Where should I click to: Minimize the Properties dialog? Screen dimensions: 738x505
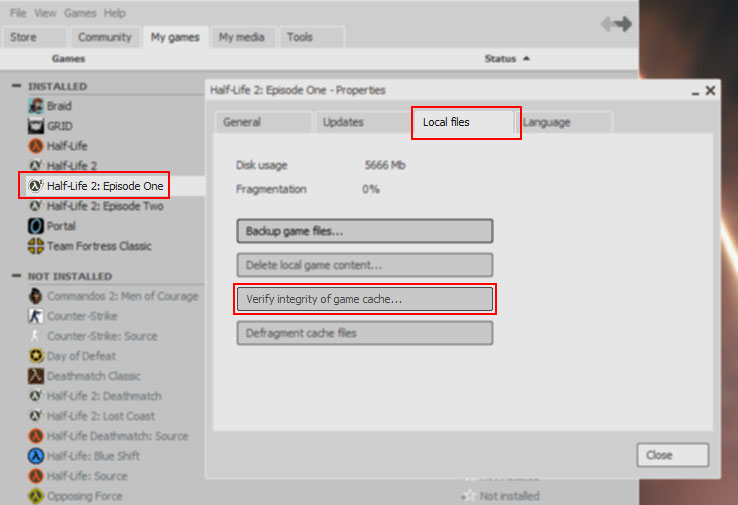[x=695, y=92]
